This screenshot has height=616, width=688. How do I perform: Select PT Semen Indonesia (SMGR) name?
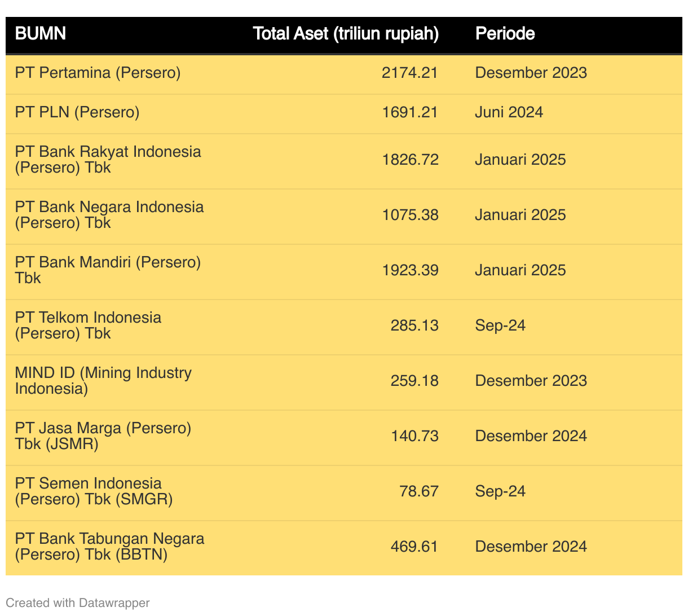point(94,491)
